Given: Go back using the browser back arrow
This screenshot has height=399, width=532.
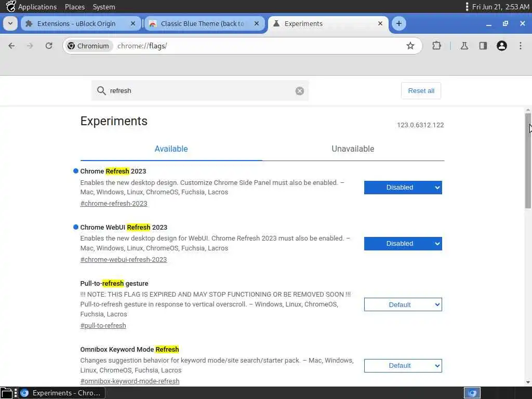Looking at the screenshot, I should [11, 46].
